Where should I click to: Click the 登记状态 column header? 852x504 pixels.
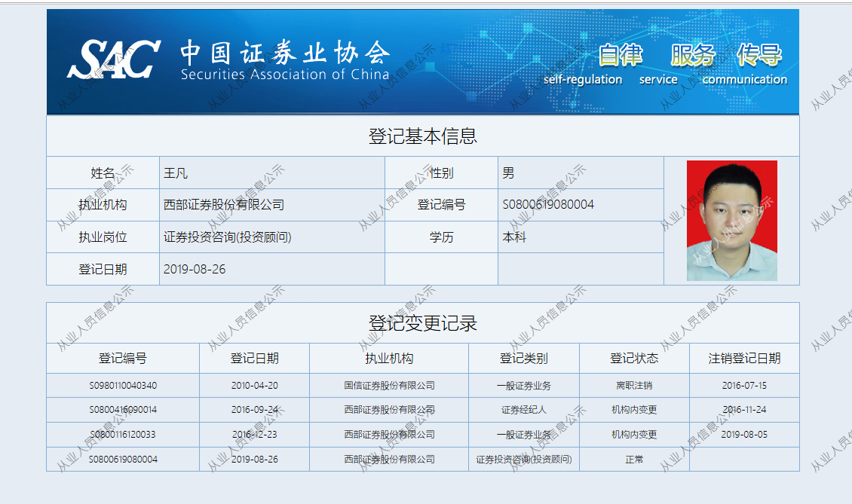point(634,359)
